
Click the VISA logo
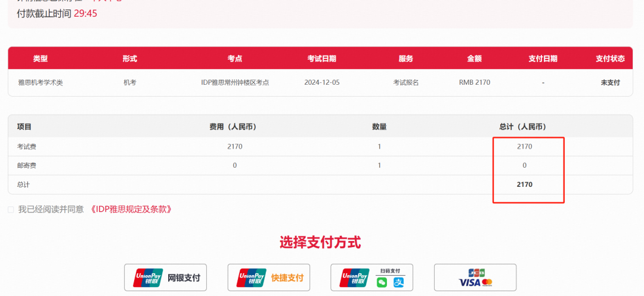pyautogui.click(x=470, y=282)
